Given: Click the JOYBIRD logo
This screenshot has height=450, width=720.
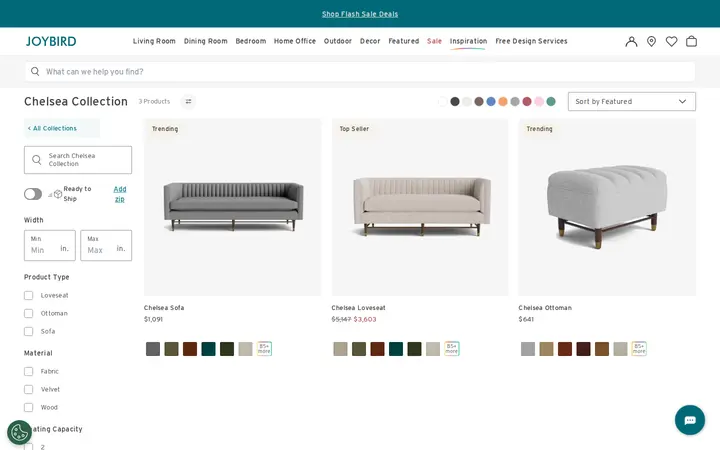Looking at the screenshot, I should pos(51,41).
